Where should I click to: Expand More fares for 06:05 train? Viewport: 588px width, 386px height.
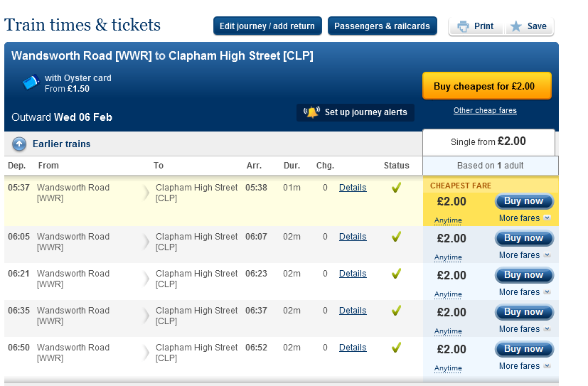(x=525, y=255)
